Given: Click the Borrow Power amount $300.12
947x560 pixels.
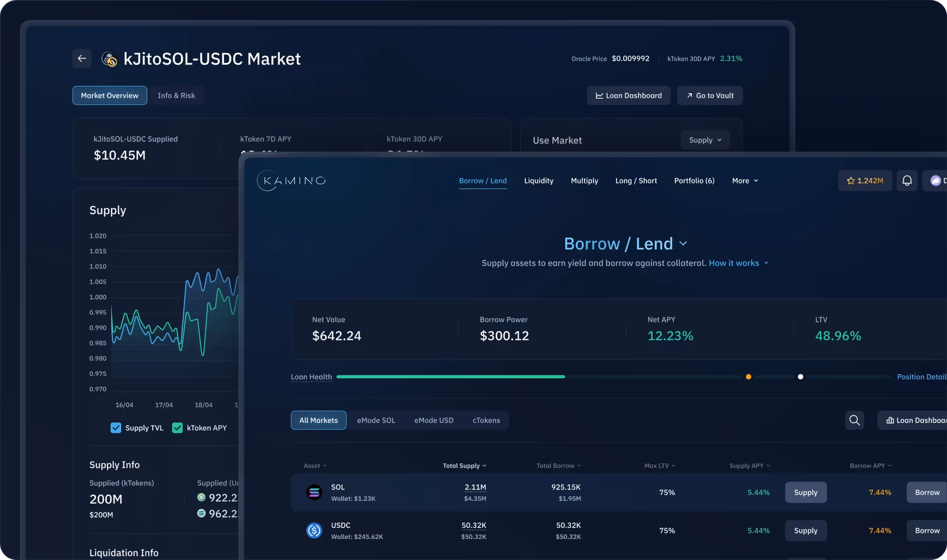Looking at the screenshot, I should tap(504, 336).
